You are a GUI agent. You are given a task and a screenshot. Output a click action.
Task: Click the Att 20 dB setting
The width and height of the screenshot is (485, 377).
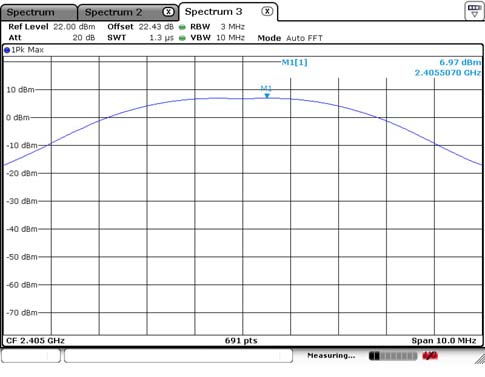52,37
